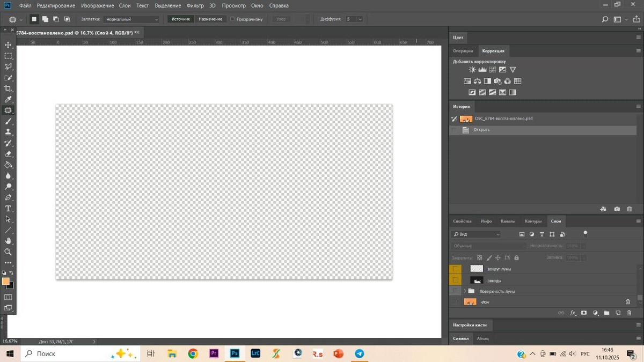
Task: Add a Gradient Map adjustment
Action: coord(513,92)
